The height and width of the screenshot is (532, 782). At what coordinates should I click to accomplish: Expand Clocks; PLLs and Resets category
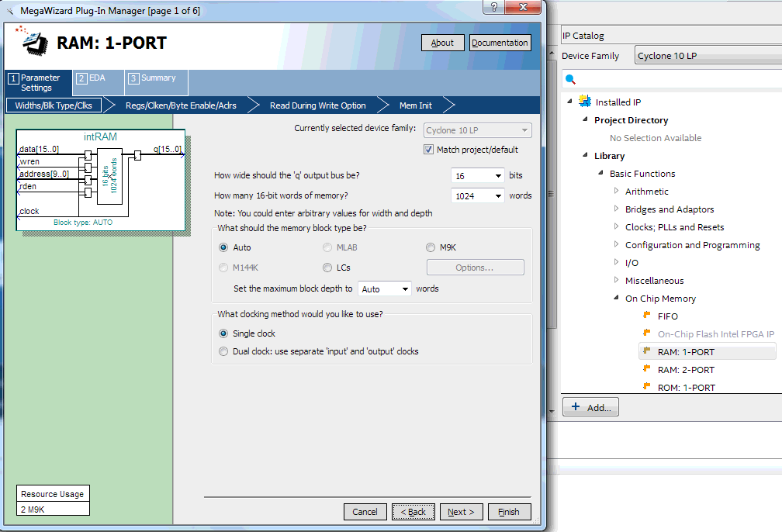pos(617,227)
